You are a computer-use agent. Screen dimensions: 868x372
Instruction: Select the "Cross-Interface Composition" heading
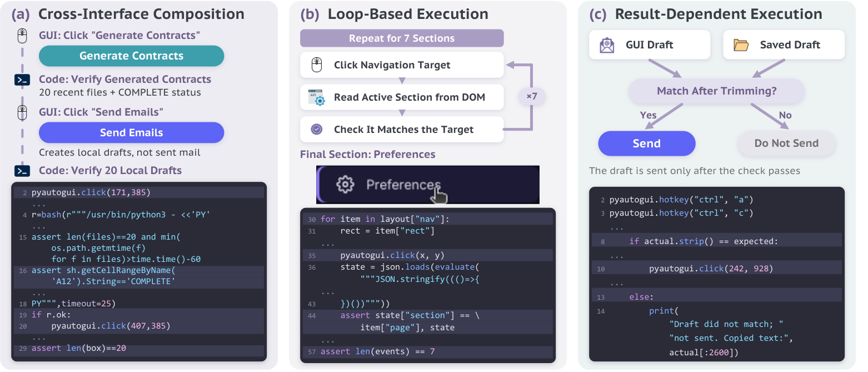click(x=141, y=14)
